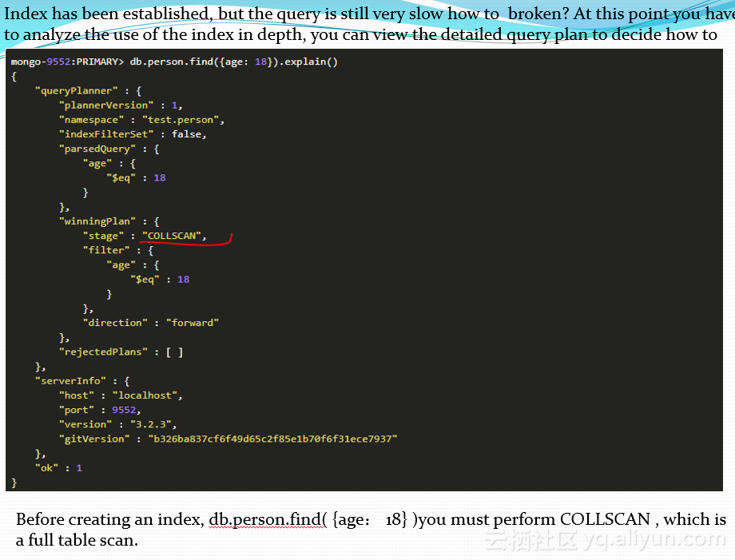Click the "filter" key
735x560 pixels.
tap(106, 250)
